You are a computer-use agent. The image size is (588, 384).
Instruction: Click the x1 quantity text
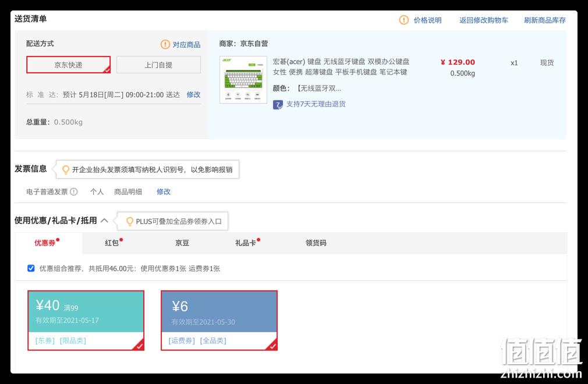coord(514,63)
